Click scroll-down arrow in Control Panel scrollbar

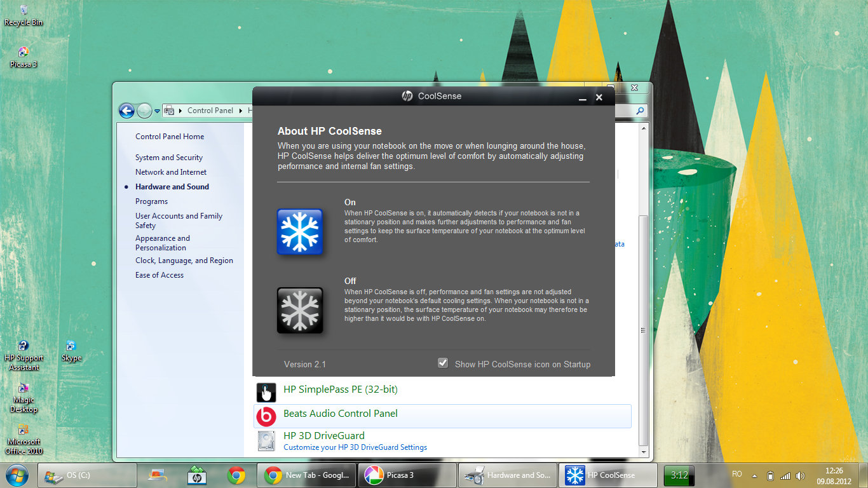click(x=644, y=451)
